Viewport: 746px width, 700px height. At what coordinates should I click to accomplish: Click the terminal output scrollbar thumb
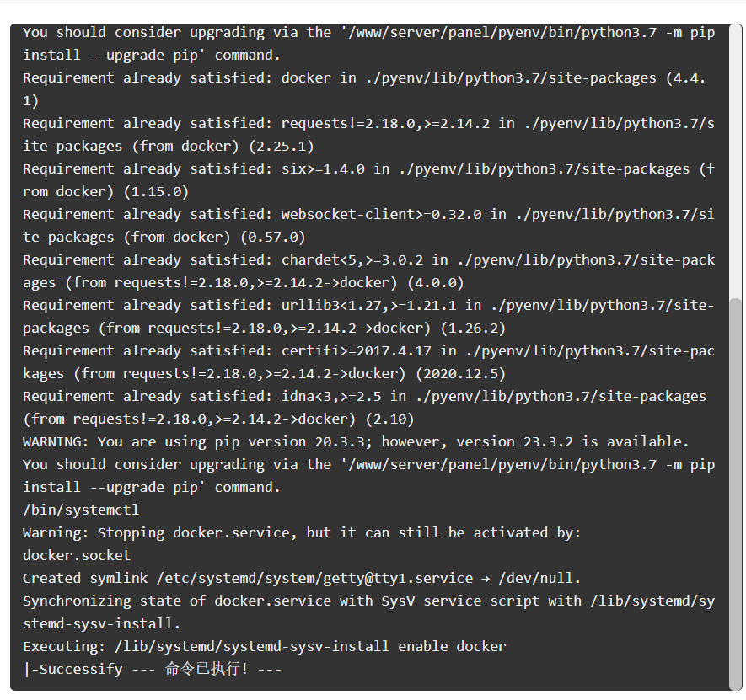click(736, 494)
